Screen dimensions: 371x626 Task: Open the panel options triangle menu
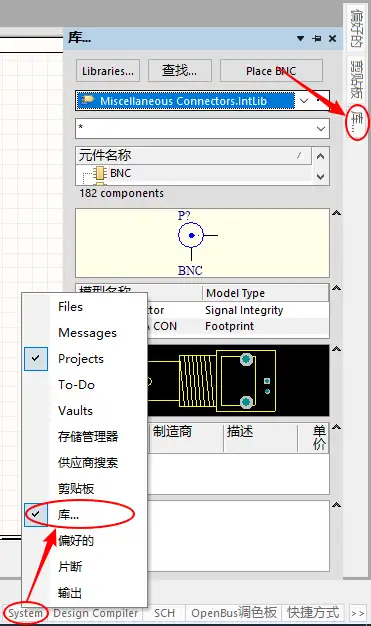tap(301, 38)
